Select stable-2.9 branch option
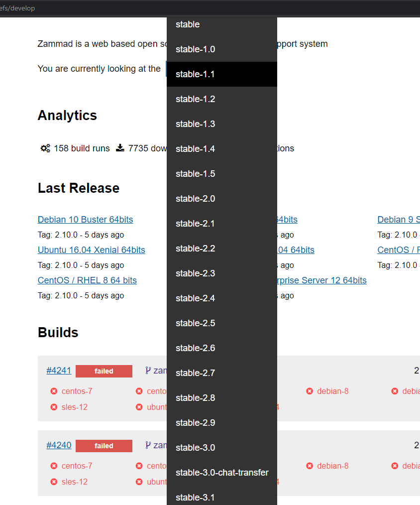 pyautogui.click(x=222, y=423)
